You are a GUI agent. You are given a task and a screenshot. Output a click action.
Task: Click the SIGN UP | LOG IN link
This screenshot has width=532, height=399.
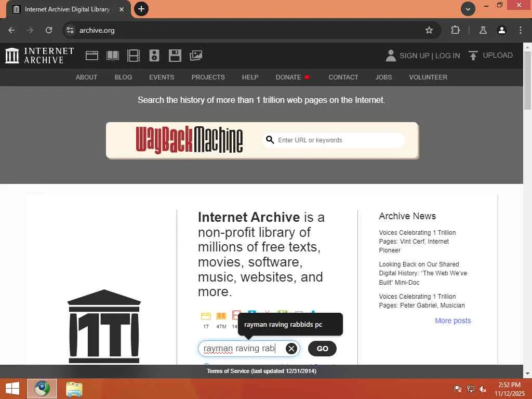tap(430, 56)
